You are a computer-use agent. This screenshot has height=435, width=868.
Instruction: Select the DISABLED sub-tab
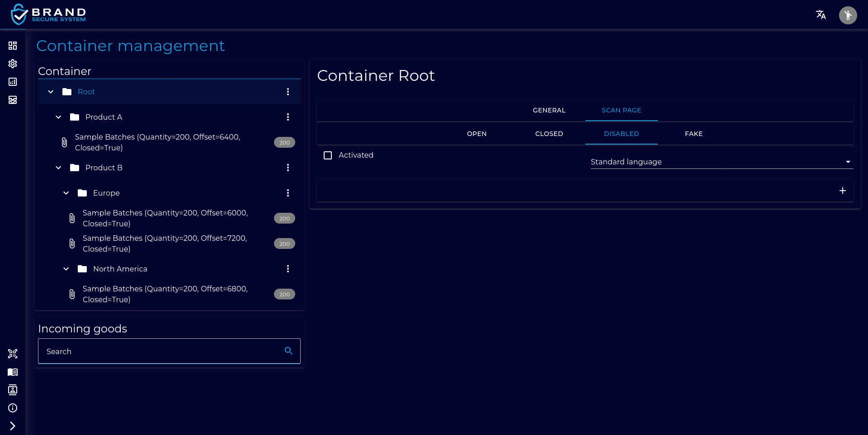tap(622, 134)
